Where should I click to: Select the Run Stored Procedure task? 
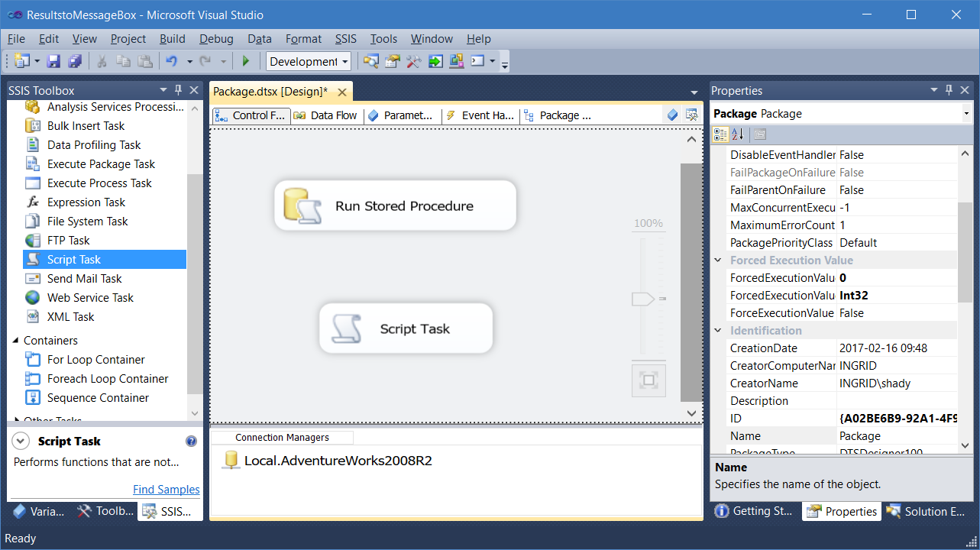coord(395,206)
